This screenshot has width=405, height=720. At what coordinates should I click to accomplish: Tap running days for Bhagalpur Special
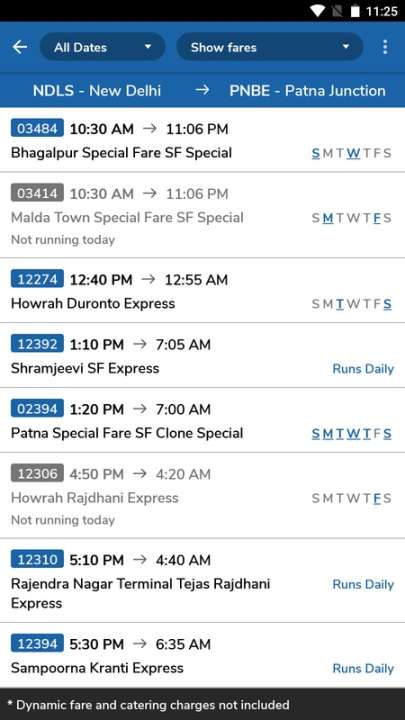click(352, 153)
